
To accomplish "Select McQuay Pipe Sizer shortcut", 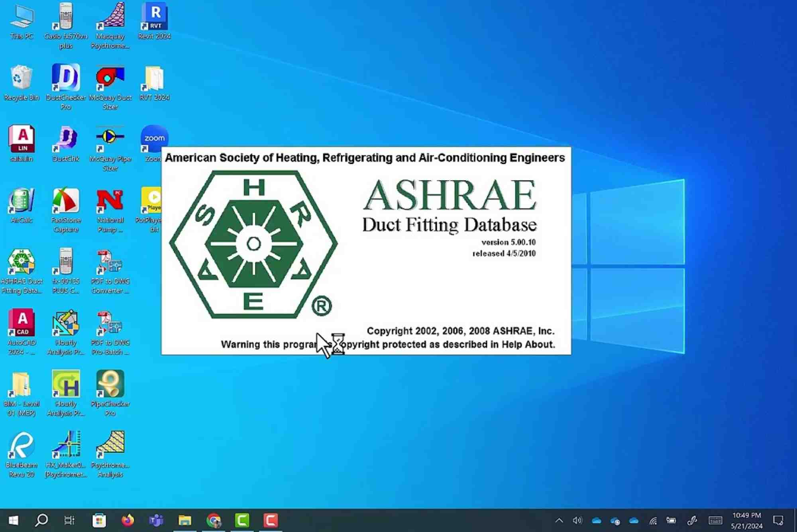I will click(110, 148).
